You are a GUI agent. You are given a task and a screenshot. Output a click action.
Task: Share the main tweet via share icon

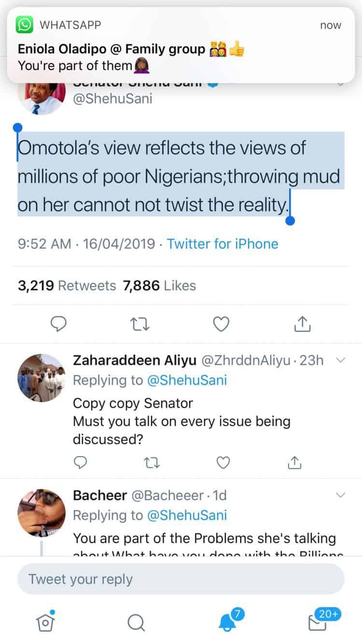pyautogui.click(x=302, y=324)
